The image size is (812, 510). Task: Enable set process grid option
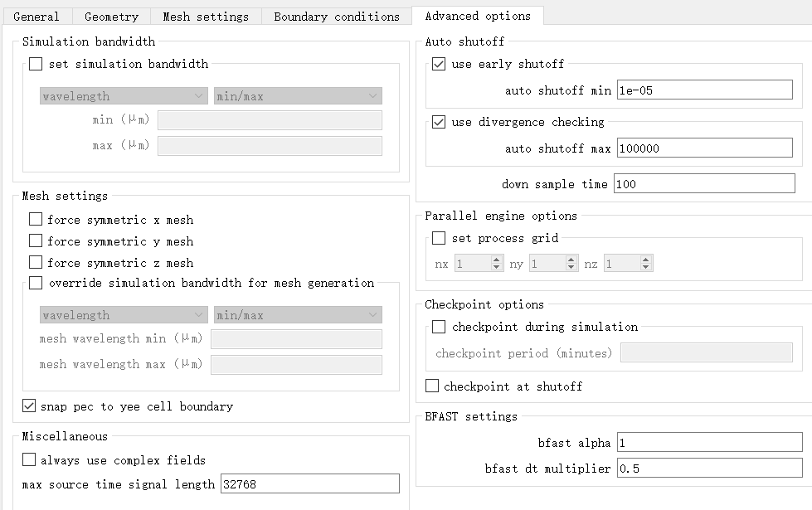[x=439, y=238]
